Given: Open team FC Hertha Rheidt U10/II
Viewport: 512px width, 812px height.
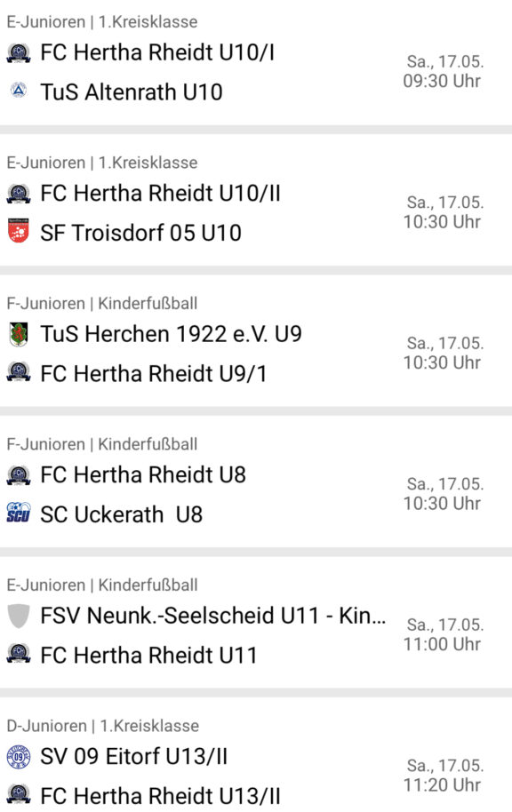Looking at the screenshot, I should tap(161, 193).
